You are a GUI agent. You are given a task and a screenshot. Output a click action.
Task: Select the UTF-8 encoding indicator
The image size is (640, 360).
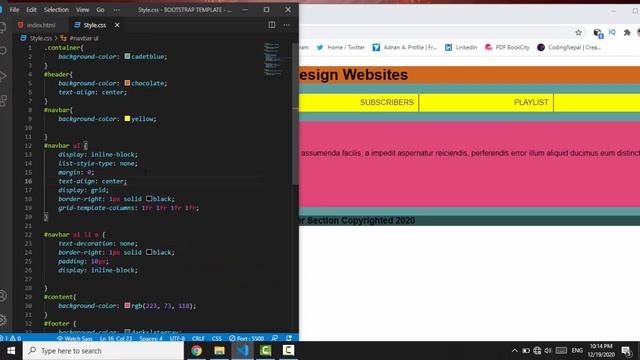177,338
